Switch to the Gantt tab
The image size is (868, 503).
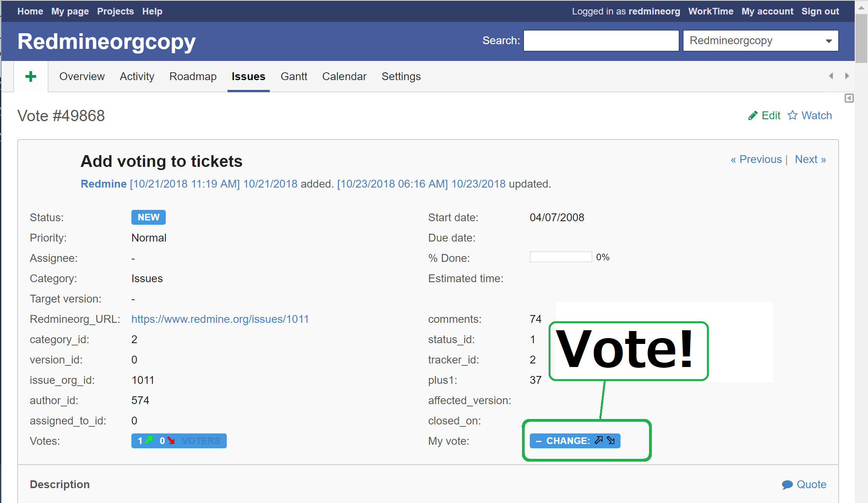click(294, 77)
